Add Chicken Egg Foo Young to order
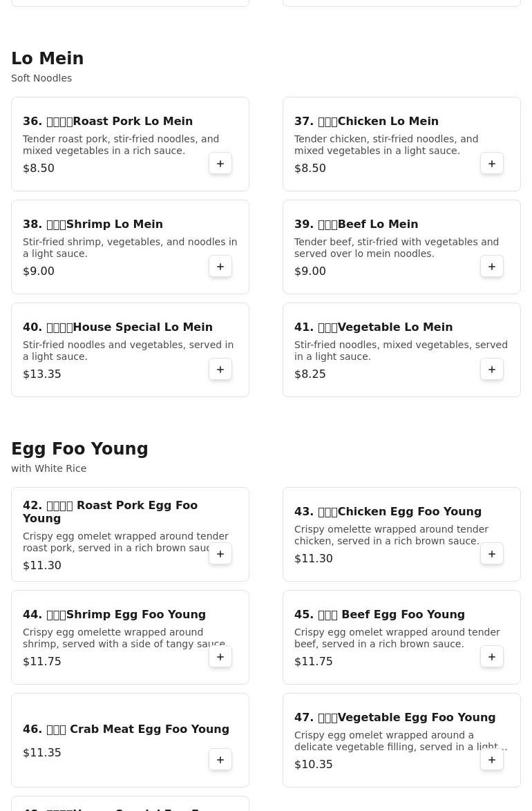This screenshot has width=532, height=811. tap(492, 553)
